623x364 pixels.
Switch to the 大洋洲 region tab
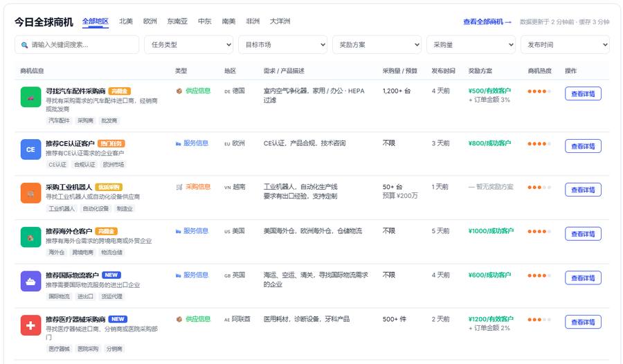[x=280, y=21]
